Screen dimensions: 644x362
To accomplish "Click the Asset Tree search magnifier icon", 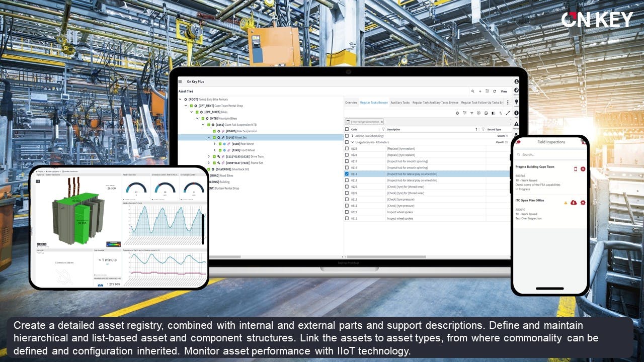I will click(473, 92).
